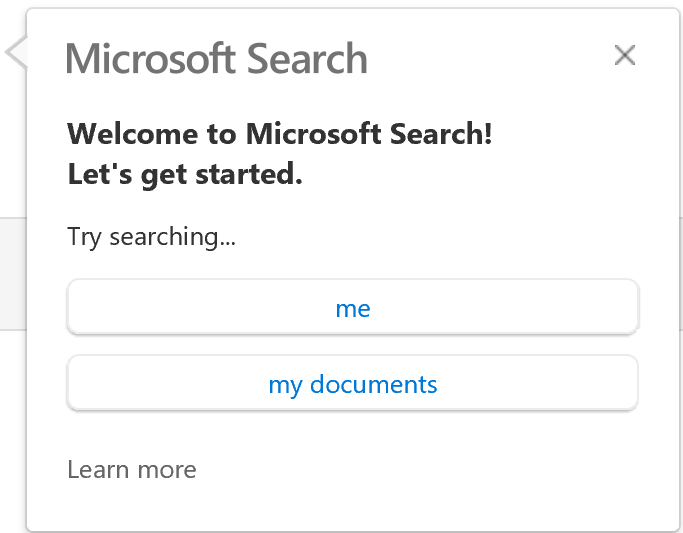Click the 'me' search suggestion
The width and height of the screenshot is (683, 533).
(352, 308)
